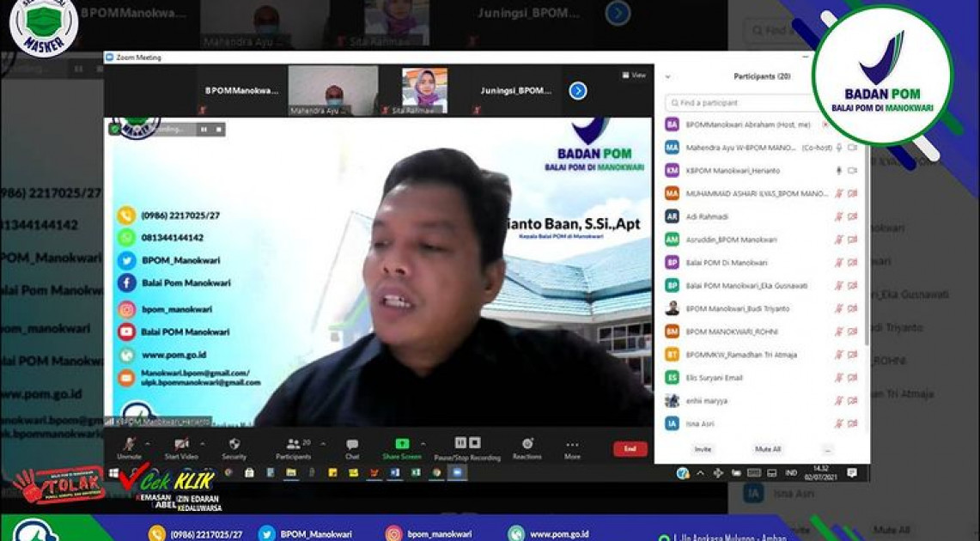Screen dimensions: 980x541
Task: Open more options beside Mute All
Action: (x=827, y=450)
